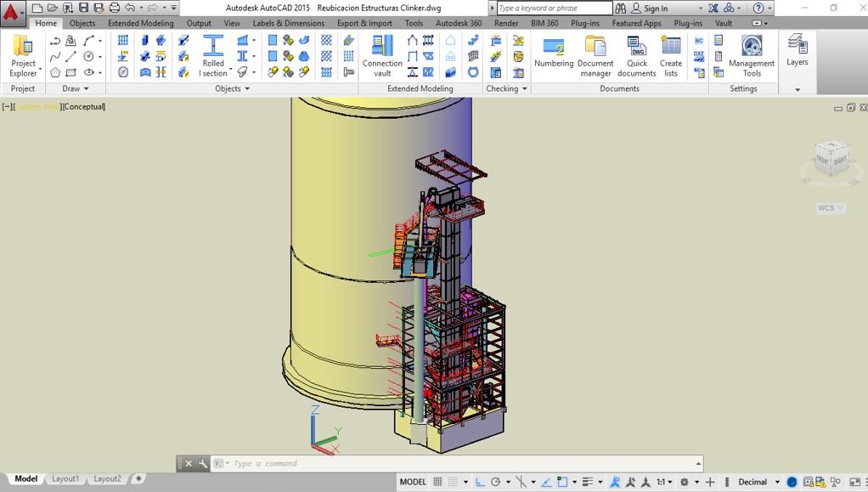This screenshot has height=492, width=868.
Task: Open Management Tools
Action: [752, 56]
